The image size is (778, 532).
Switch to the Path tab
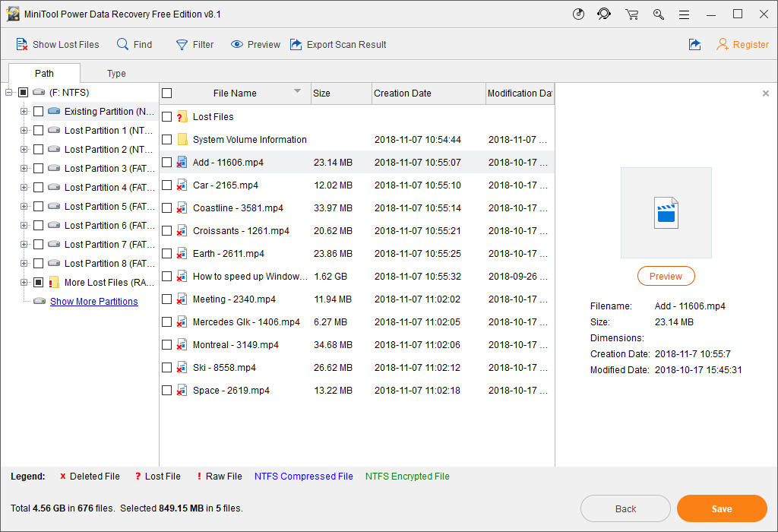[x=44, y=74]
